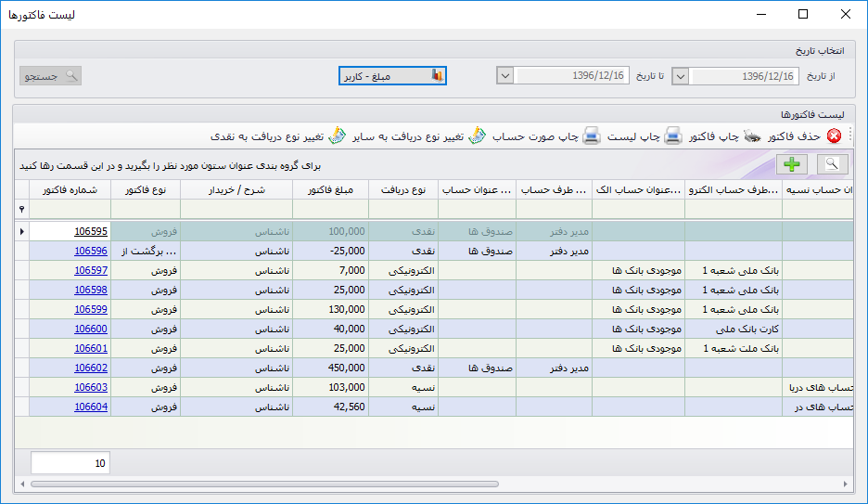The width and height of the screenshot is (868, 504).
Task: Click the filter row funnel indicator
Action: 21,209
